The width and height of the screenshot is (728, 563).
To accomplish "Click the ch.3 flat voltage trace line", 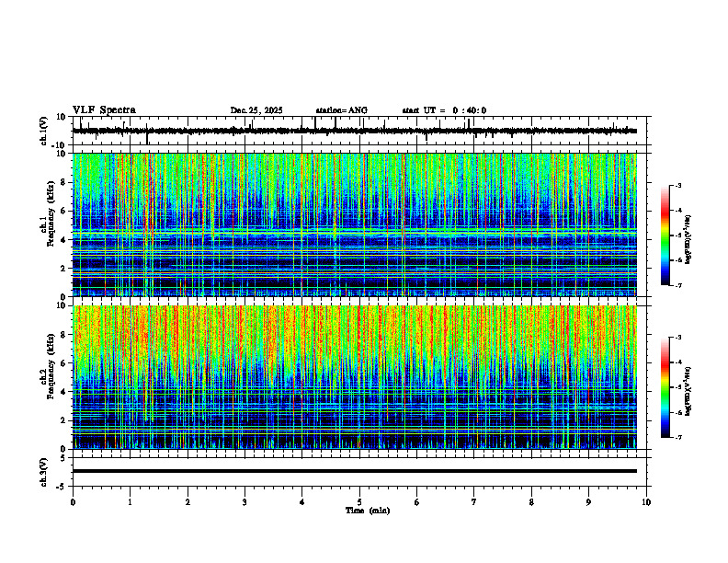I will pos(355,471).
